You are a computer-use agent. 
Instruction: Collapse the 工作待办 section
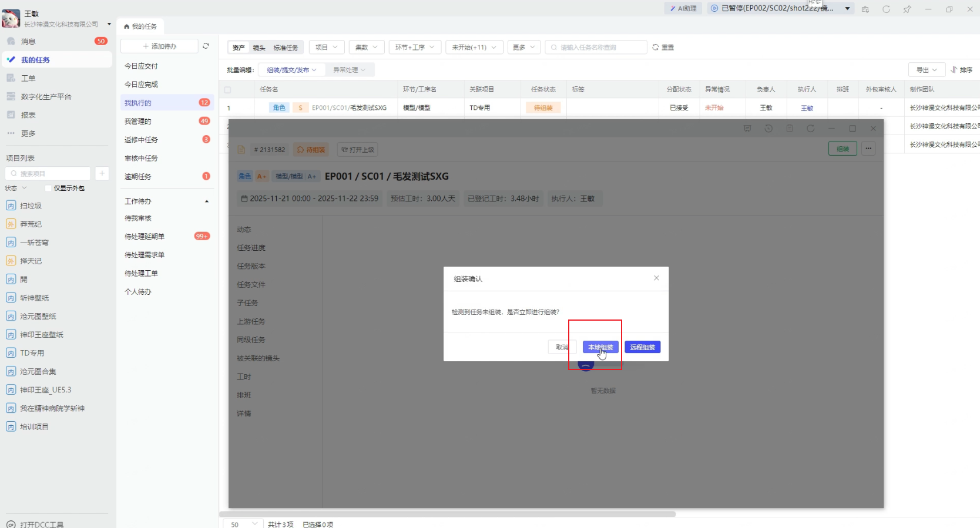pos(207,201)
